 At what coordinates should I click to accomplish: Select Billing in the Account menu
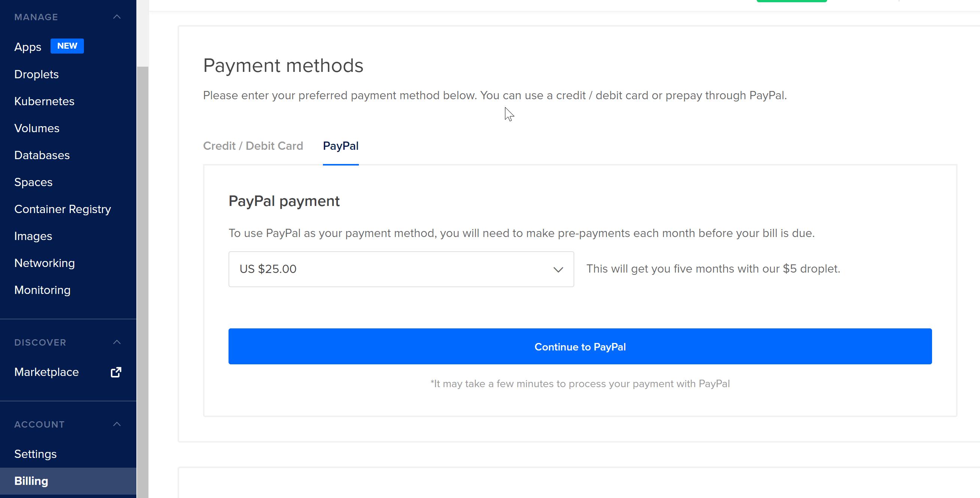point(31,481)
